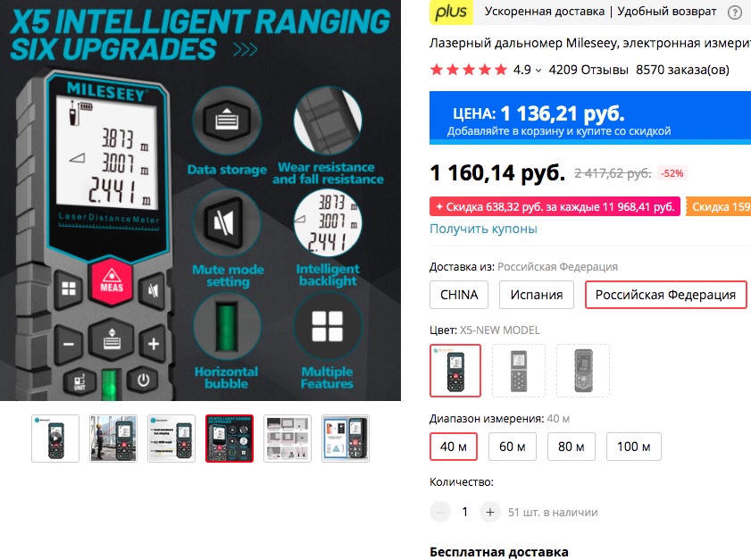Select the 100 м measurement range
This screenshot has width=751, height=560.
click(633, 447)
